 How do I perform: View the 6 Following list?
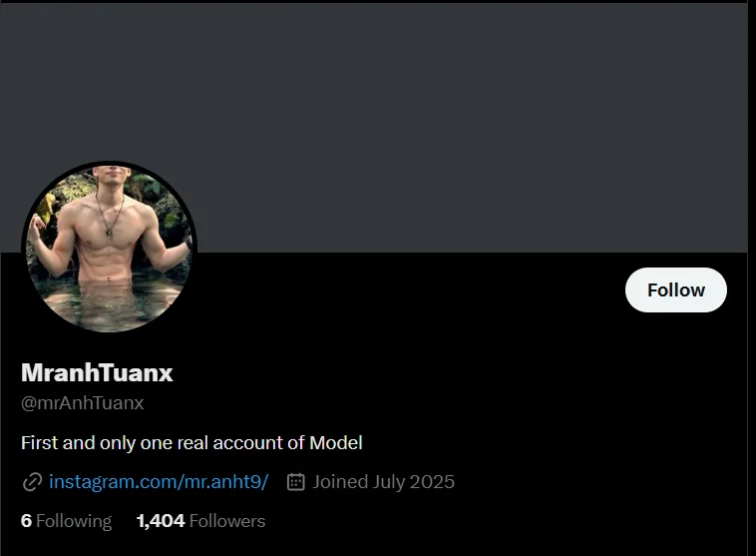[x=66, y=521]
